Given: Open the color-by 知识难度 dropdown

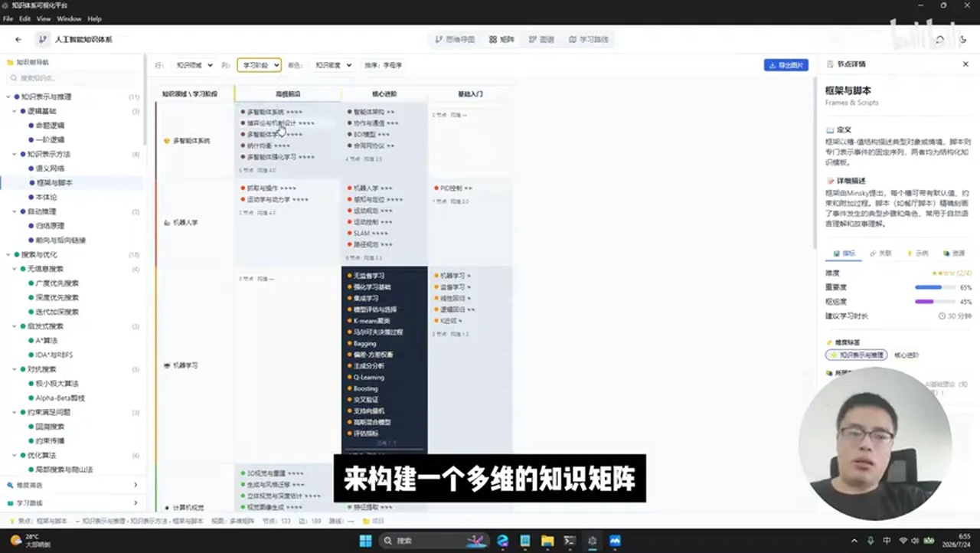Looking at the screenshot, I should pos(332,65).
